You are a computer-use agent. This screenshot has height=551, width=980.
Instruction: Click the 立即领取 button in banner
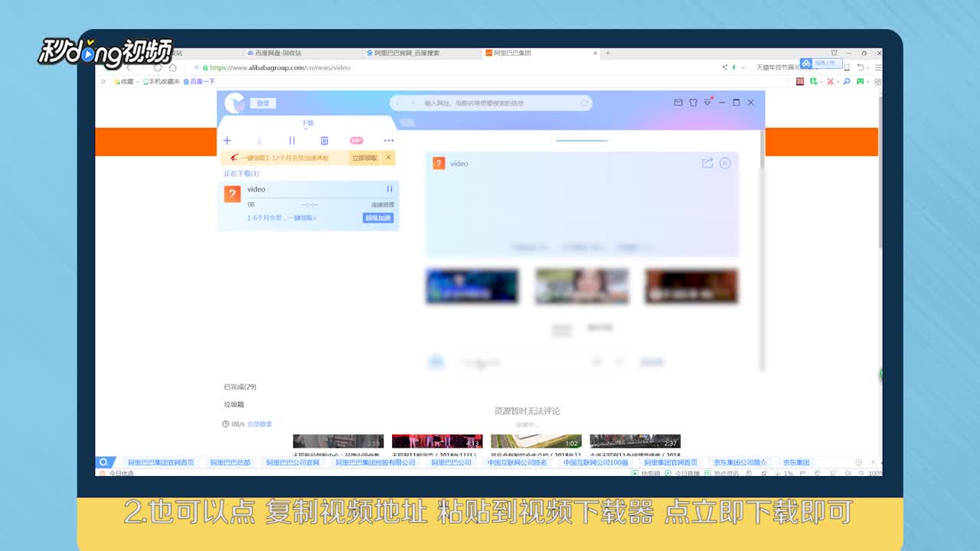[364, 158]
